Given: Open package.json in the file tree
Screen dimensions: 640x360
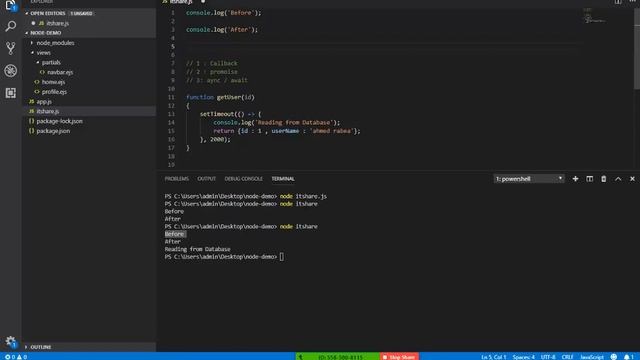Looking at the screenshot, I should click(x=53, y=131).
